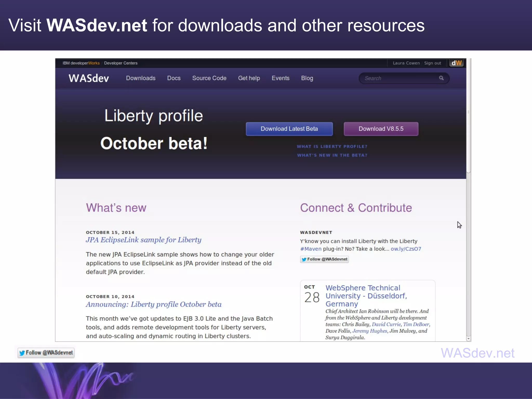Click the WASdev logo

tap(89, 78)
